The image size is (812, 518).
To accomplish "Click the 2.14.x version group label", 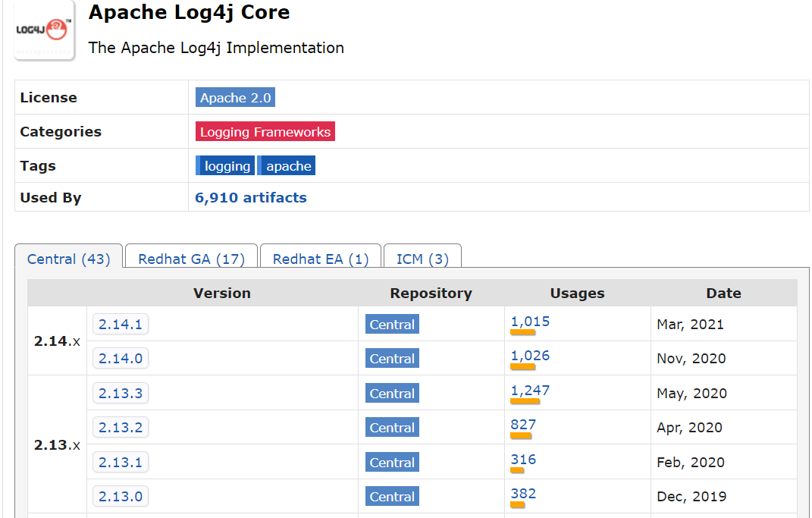I will click(57, 341).
